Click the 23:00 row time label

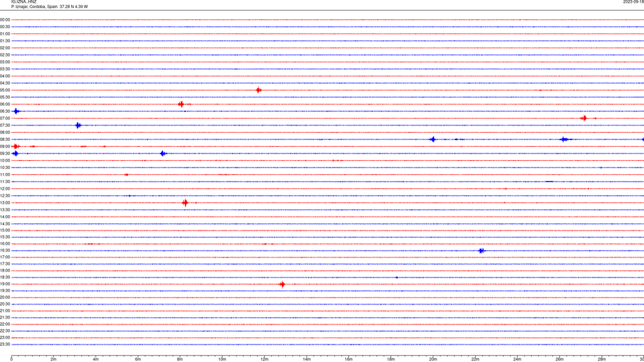[5, 338]
